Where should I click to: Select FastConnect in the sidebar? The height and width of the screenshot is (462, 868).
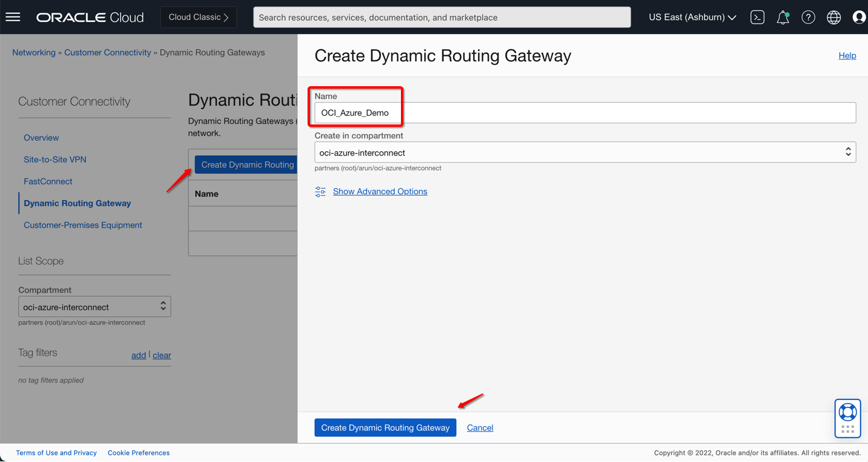(x=48, y=182)
